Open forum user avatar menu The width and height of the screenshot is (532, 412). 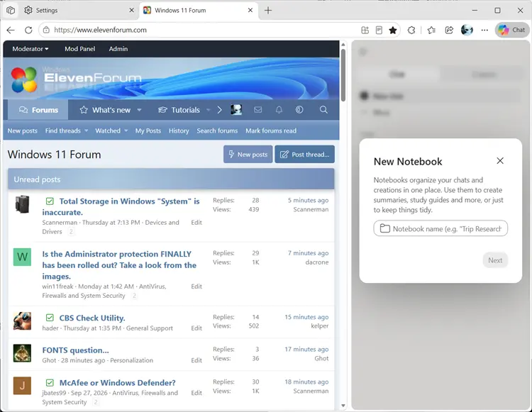click(x=236, y=109)
